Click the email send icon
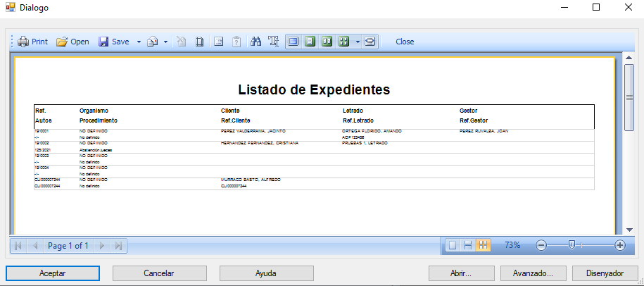 [x=153, y=42]
